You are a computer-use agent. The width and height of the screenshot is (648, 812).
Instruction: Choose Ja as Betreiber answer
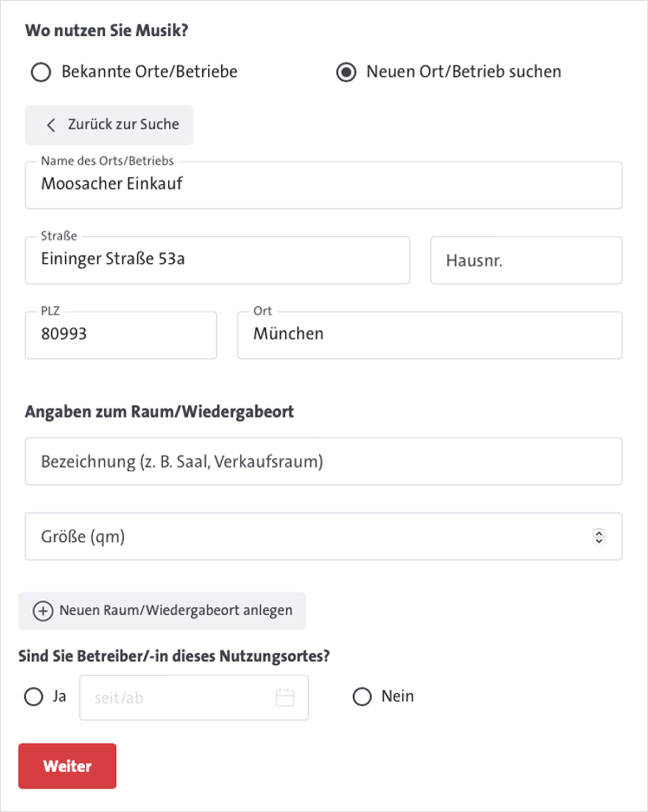(x=33, y=697)
